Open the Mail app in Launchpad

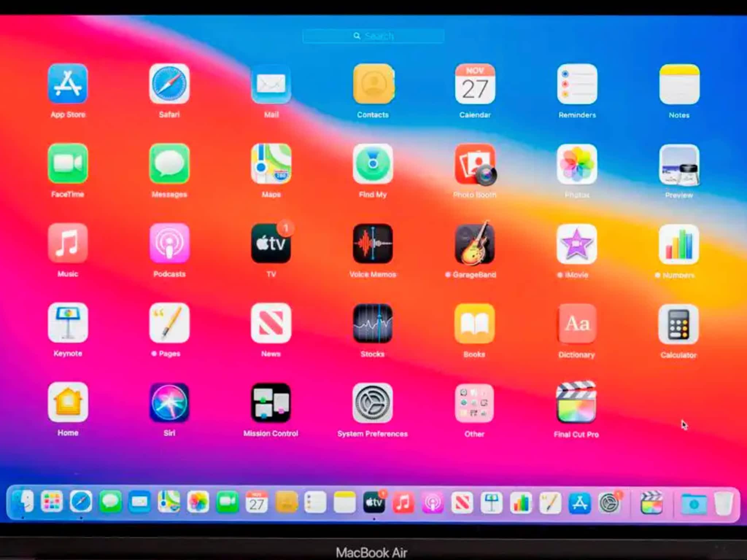coord(271,84)
